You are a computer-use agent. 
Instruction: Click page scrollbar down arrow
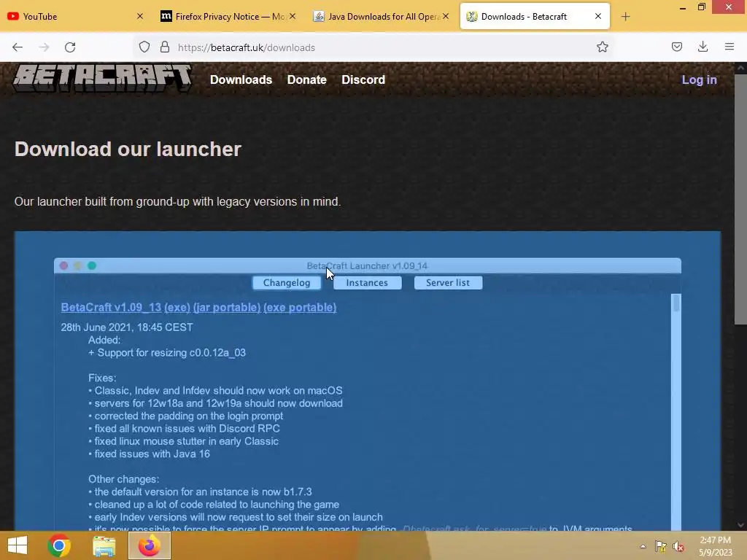[741, 525]
